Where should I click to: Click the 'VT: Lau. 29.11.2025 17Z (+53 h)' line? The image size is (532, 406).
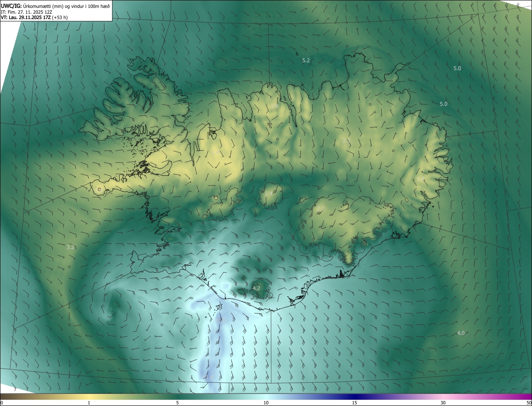pyautogui.click(x=34, y=17)
